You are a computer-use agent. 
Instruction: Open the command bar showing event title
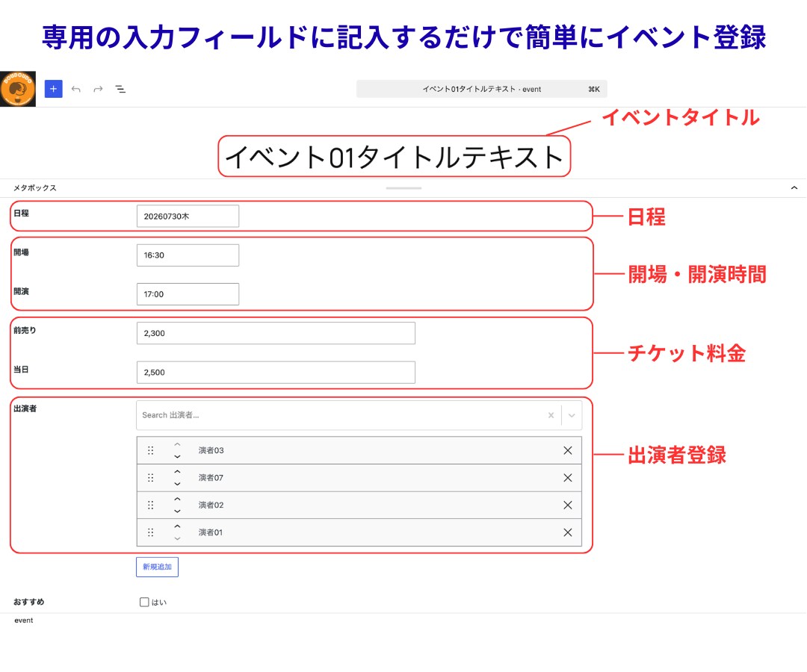click(482, 89)
